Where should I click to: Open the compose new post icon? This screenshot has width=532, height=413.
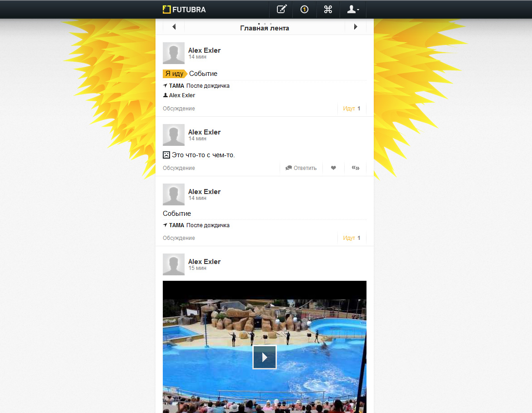point(282,9)
